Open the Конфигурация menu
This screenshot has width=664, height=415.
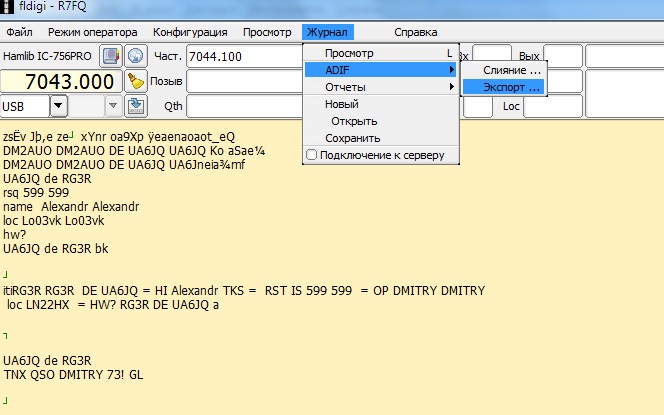tap(190, 32)
